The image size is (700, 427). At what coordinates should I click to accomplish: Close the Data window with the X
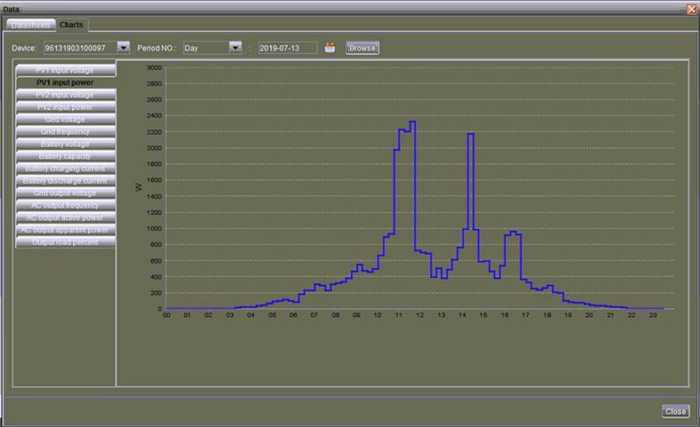[x=692, y=9]
